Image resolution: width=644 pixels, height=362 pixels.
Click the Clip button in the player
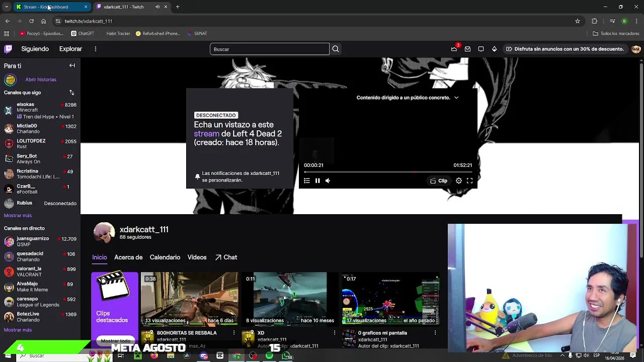coord(439,180)
